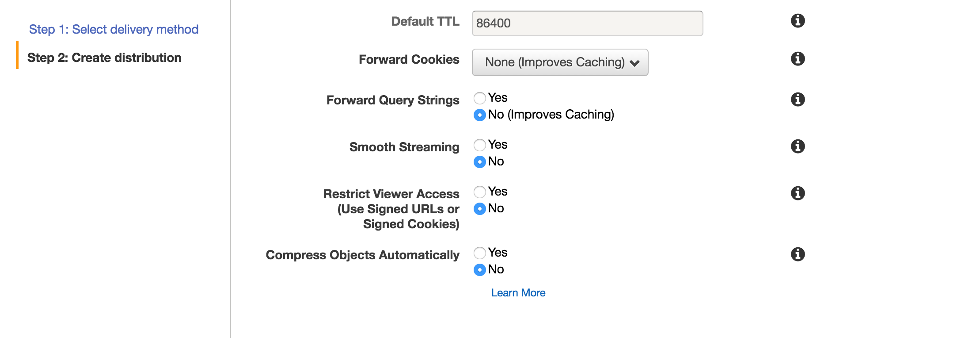The height and width of the screenshot is (338, 980).
Task: Go to Step 1: Select delivery method
Action: click(114, 30)
